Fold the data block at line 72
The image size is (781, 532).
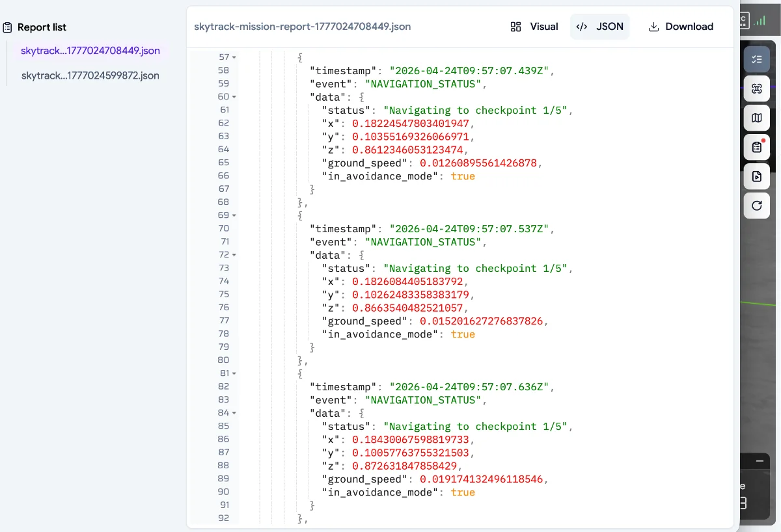(x=234, y=255)
